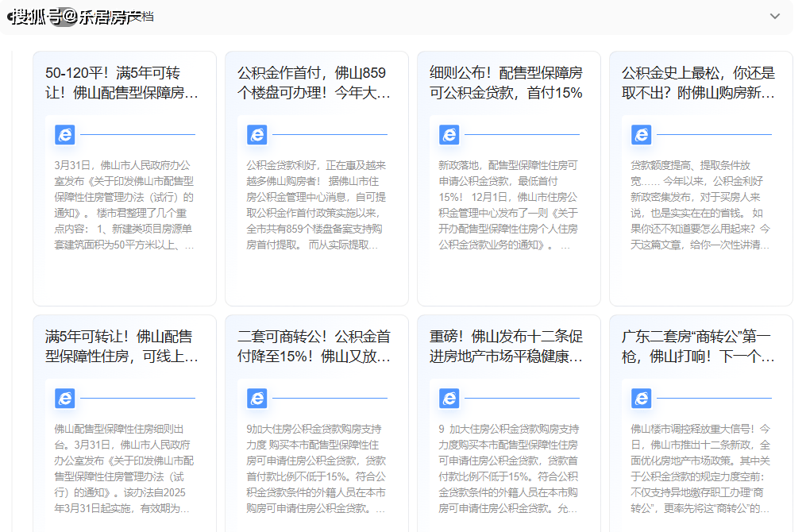Screen dimensions: 806x532
Task: Click browser icon in '重磅！佛山发布十二条' card
Action: pyautogui.click(x=449, y=399)
